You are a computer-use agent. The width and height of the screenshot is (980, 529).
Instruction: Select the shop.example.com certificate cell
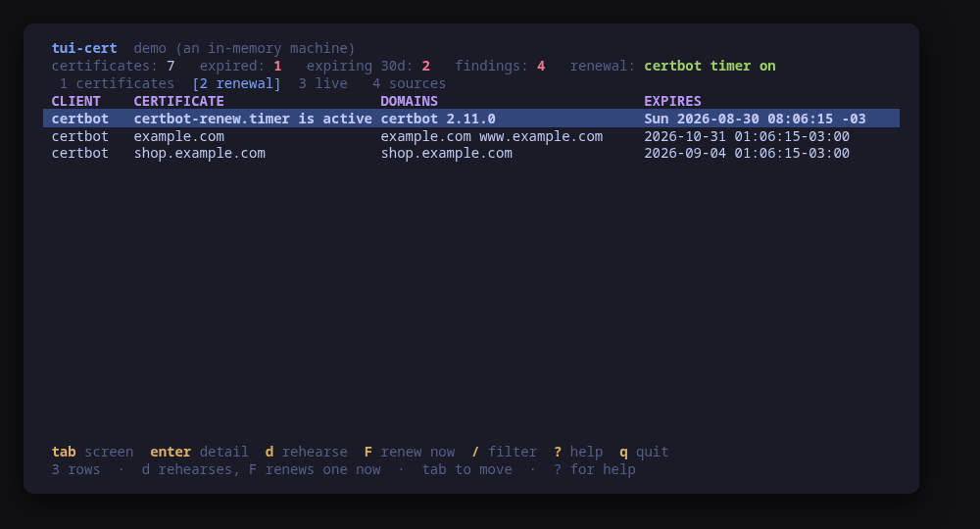point(199,153)
